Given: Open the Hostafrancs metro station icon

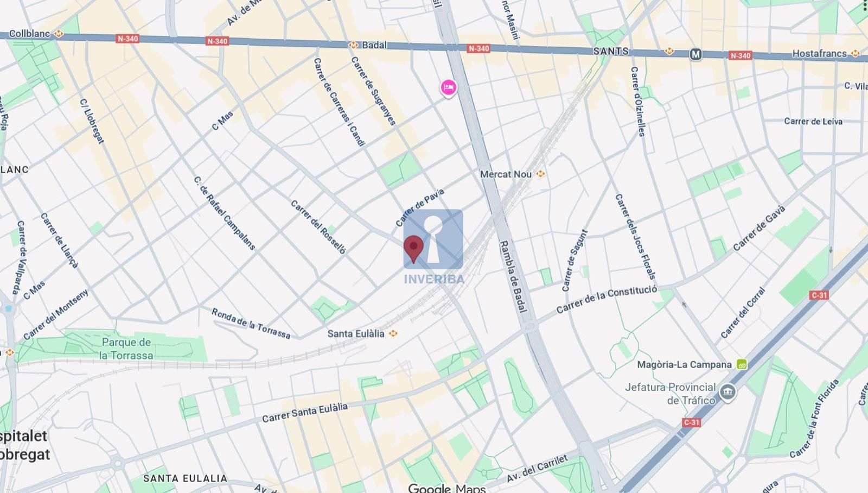Looking at the screenshot, I should click(x=855, y=53).
